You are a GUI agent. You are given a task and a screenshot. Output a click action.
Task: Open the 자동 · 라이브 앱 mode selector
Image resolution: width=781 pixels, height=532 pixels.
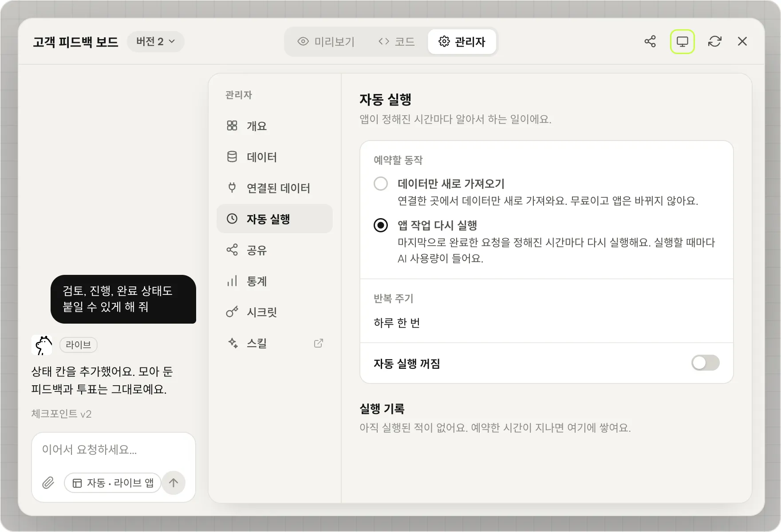113,483
